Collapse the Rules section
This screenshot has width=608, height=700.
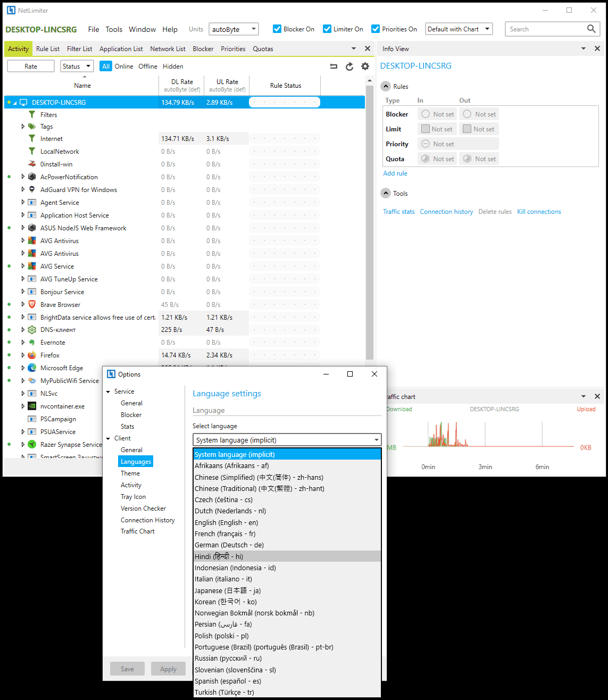(x=386, y=87)
